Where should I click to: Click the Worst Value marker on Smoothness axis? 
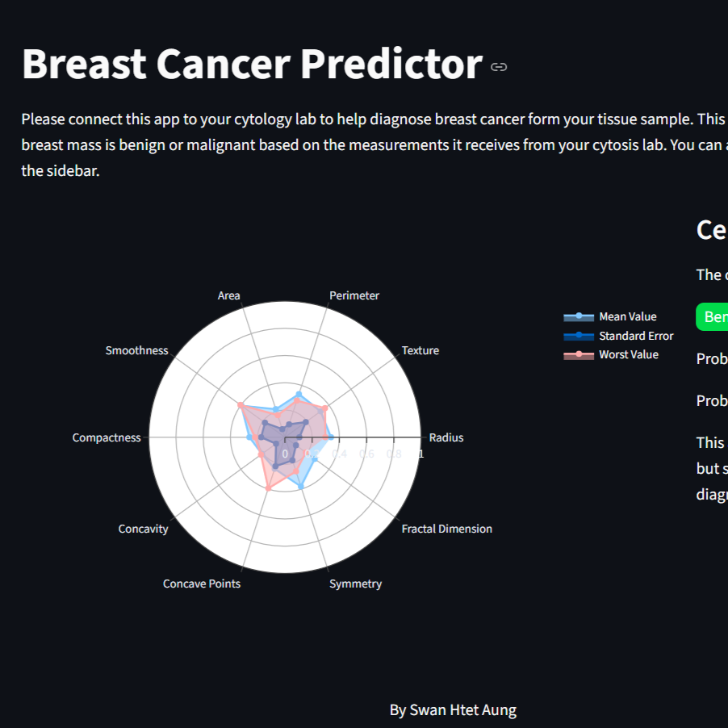point(241,405)
